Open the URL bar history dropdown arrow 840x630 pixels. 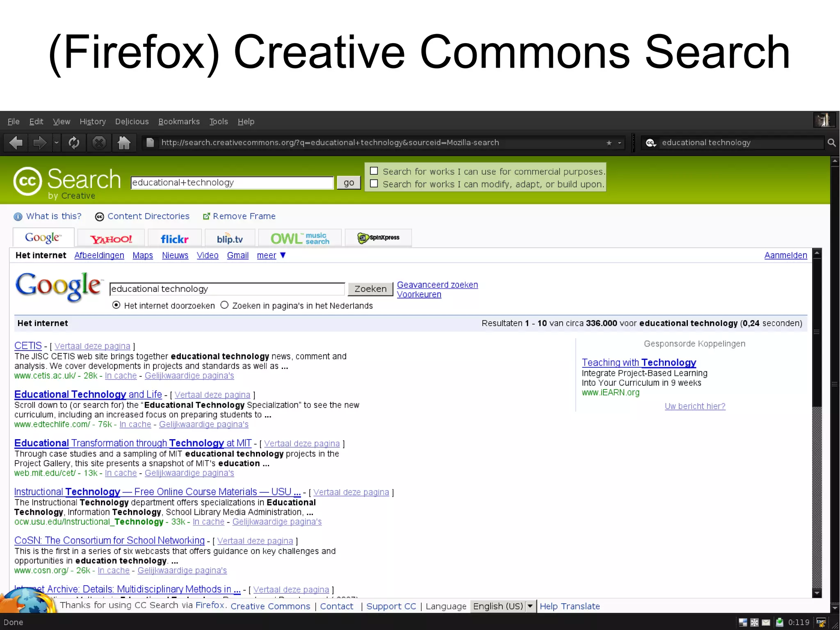tap(620, 143)
